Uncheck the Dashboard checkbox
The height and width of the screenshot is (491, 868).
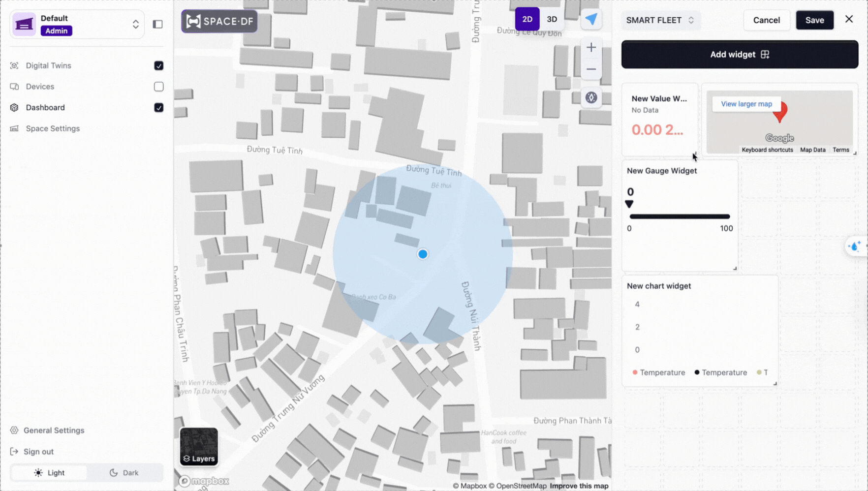158,108
